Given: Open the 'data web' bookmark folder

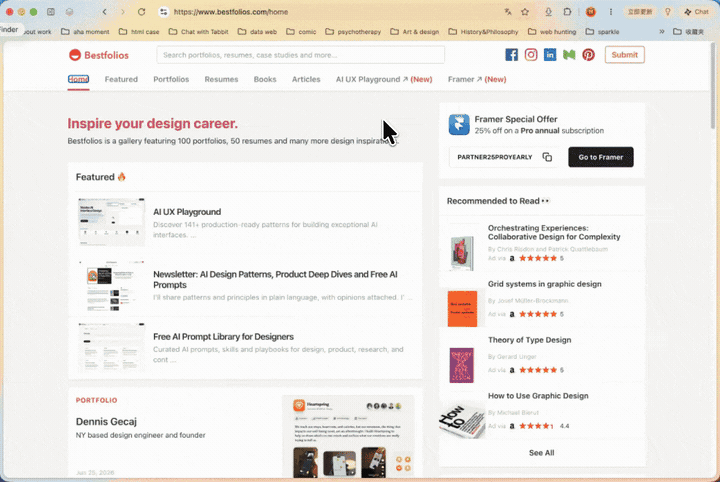Looking at the screenshot, I should pos(257,32).
